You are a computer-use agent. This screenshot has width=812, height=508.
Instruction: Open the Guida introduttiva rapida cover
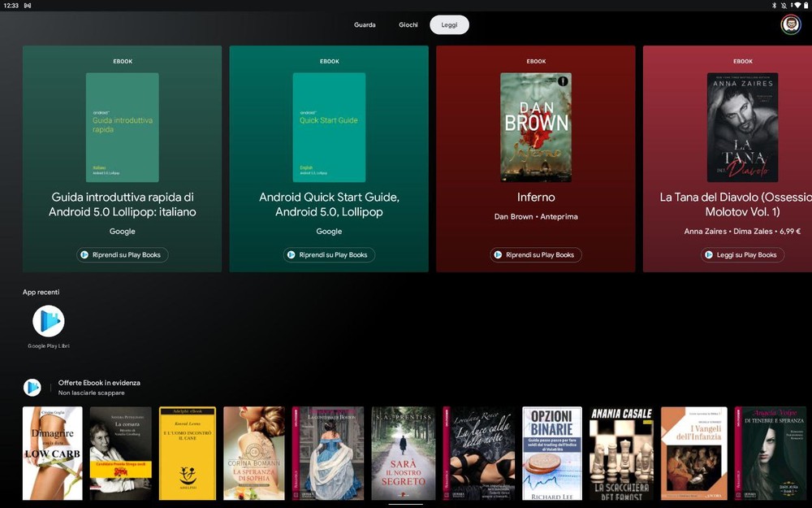[x=123, y=128]
